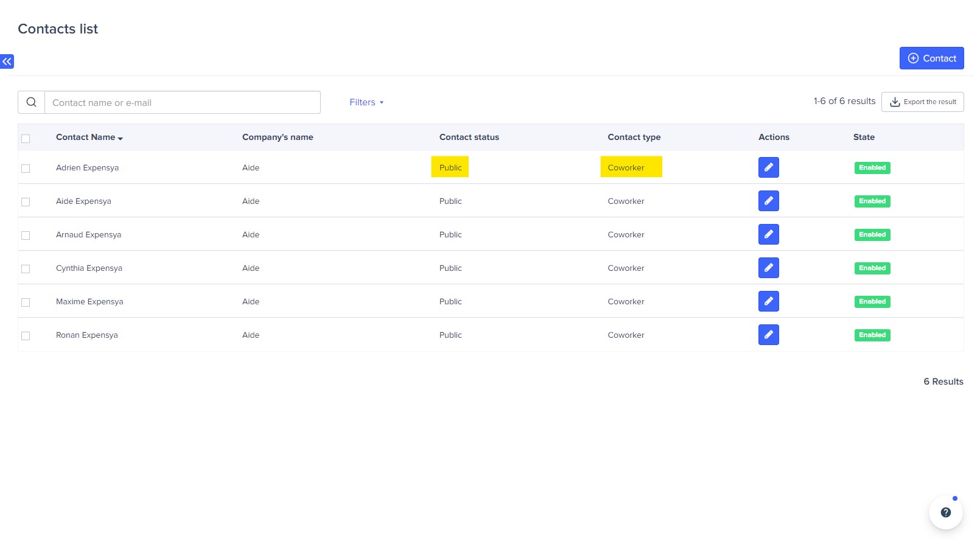
Task: Sort by the Contact Name column arrow
Action: click(x=120, y=138)
